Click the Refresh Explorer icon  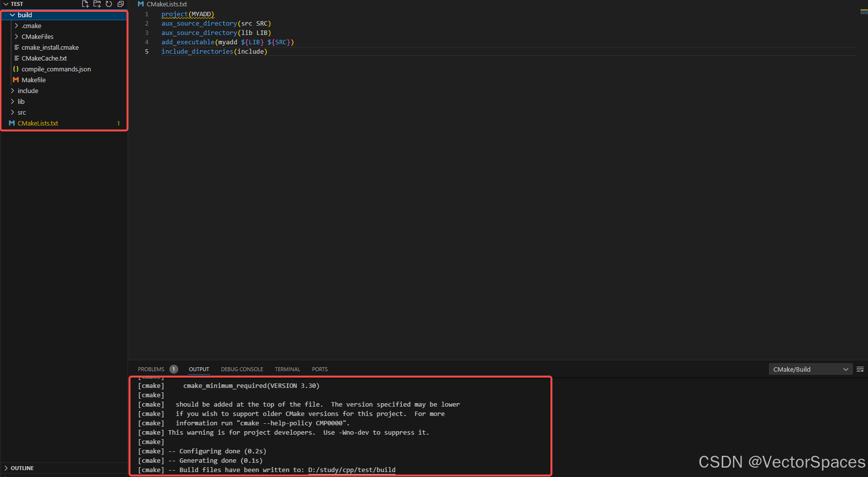coord(109,4)
